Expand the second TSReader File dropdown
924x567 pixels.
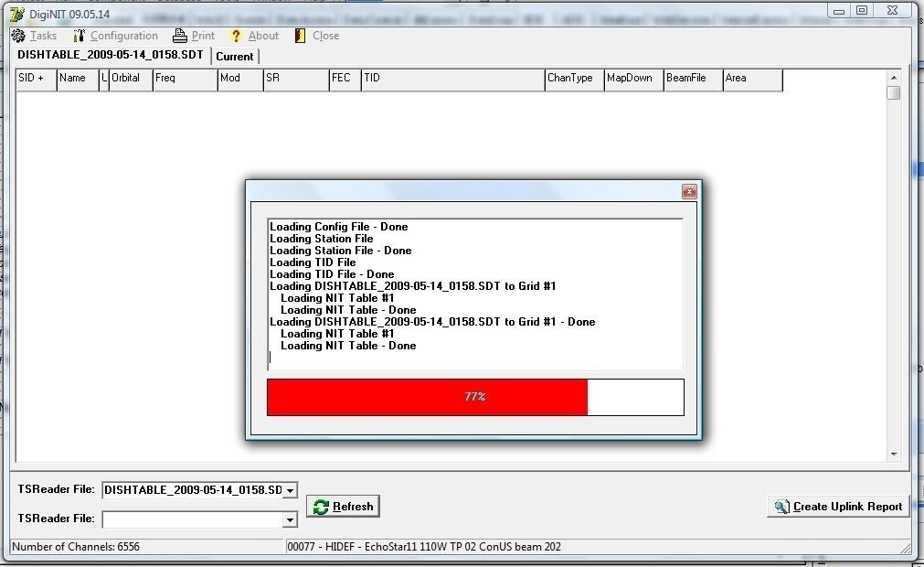pyautogui.click(x=290, y=519)
